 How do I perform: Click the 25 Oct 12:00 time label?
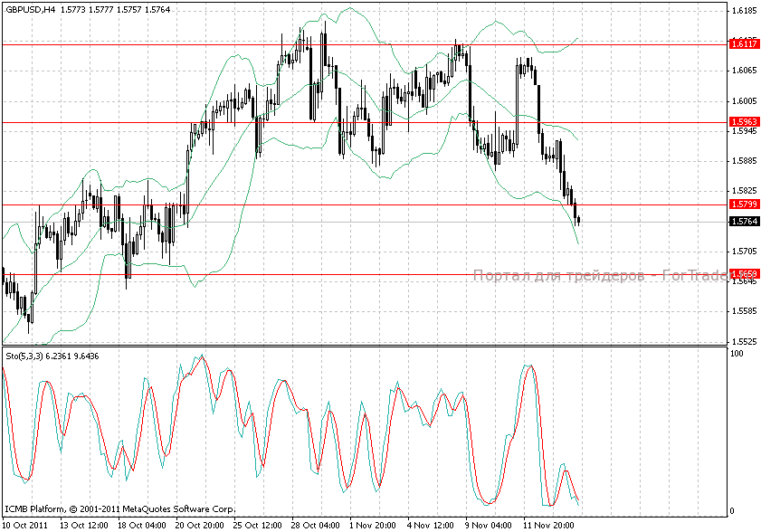coord(257,525)
